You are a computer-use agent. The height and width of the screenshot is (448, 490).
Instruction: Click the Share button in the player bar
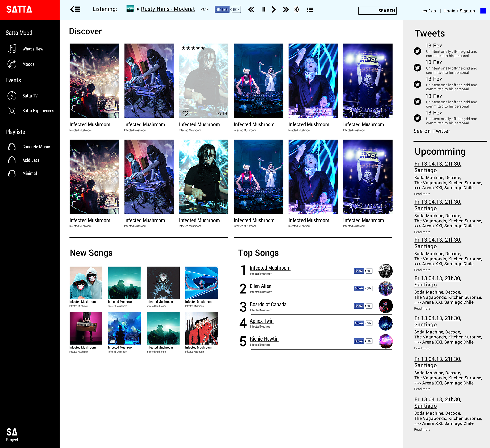tap(222, 10)
